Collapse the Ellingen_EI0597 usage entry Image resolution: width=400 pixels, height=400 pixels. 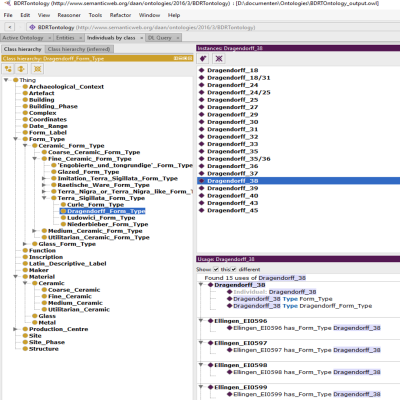(x=201, y=343)
